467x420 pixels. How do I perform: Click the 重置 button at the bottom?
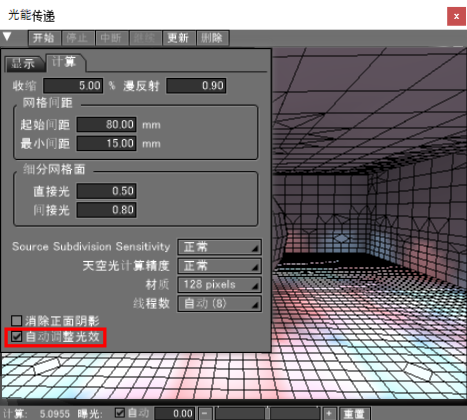click(355, 414)
